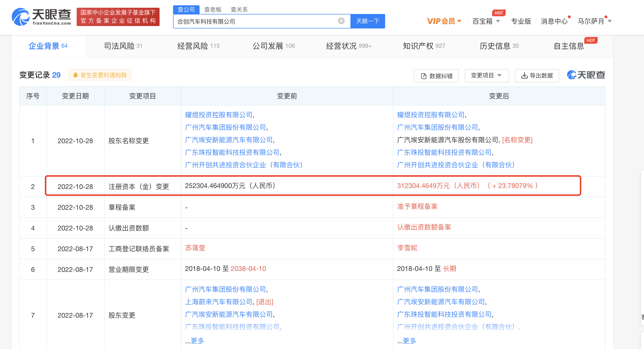The width and height of the screenshot is (644, 349).
Task: Open the 公司发展 tab
Action: [274, 46]
